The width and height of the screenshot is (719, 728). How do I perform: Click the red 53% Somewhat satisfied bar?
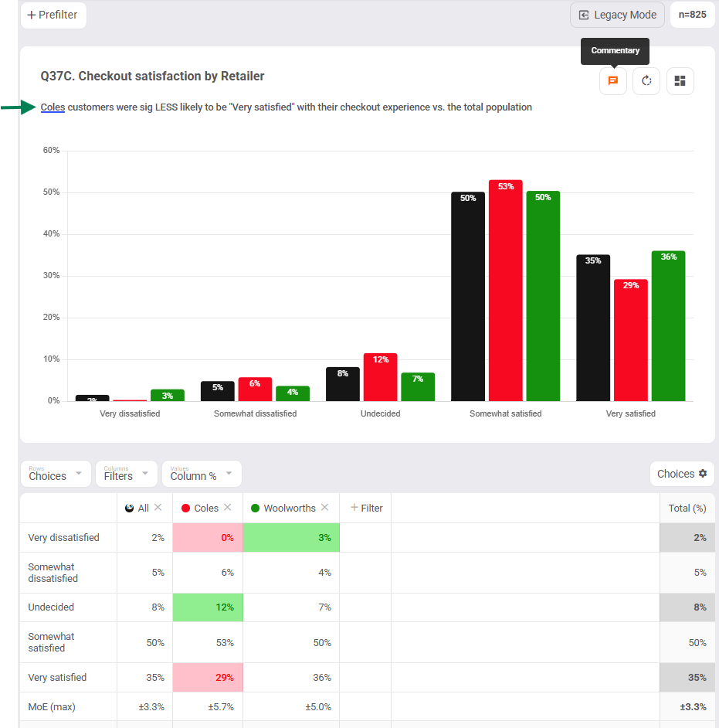pos(506,291)
